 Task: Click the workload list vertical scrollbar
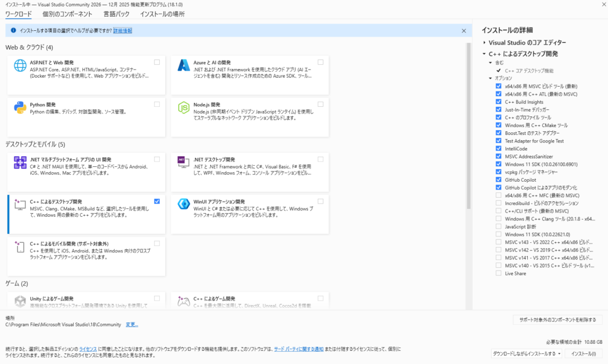point(468,119)
